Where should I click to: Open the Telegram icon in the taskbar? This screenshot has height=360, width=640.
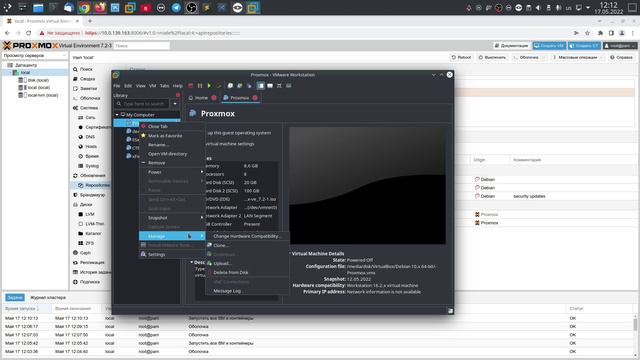click(176, 7)
